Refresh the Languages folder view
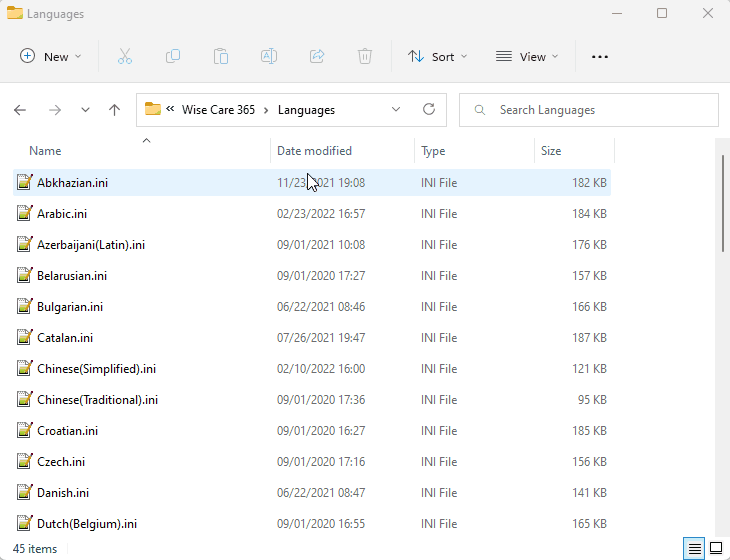Viewport: 730px width, 560px height. pyautogui.click(x=429, y=109)
